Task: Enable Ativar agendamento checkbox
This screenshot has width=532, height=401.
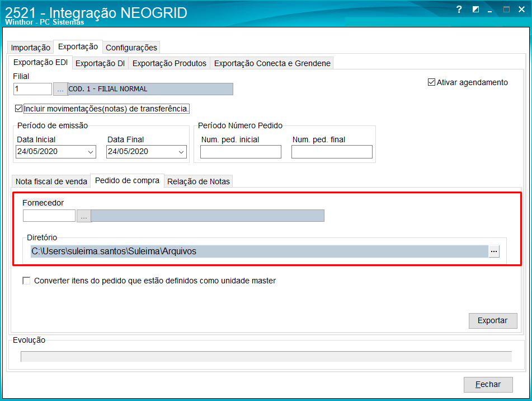Action: [x=431, y=82]
